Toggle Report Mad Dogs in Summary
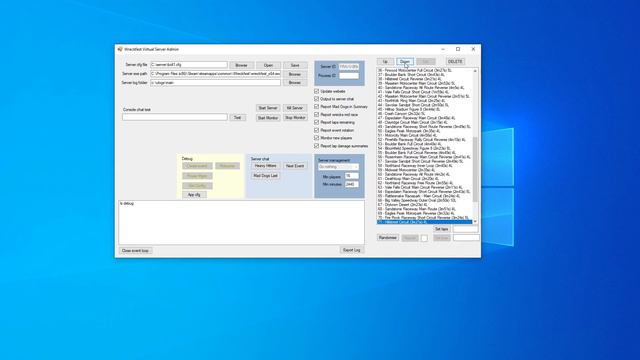Screen dimensions: 640x360 pos(316,107)
